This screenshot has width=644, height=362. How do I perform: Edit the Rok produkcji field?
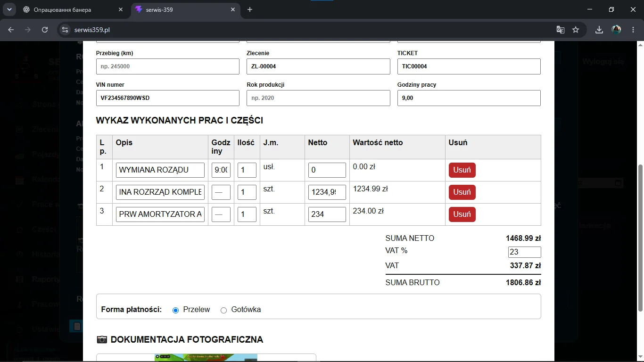tap(318, 98)
